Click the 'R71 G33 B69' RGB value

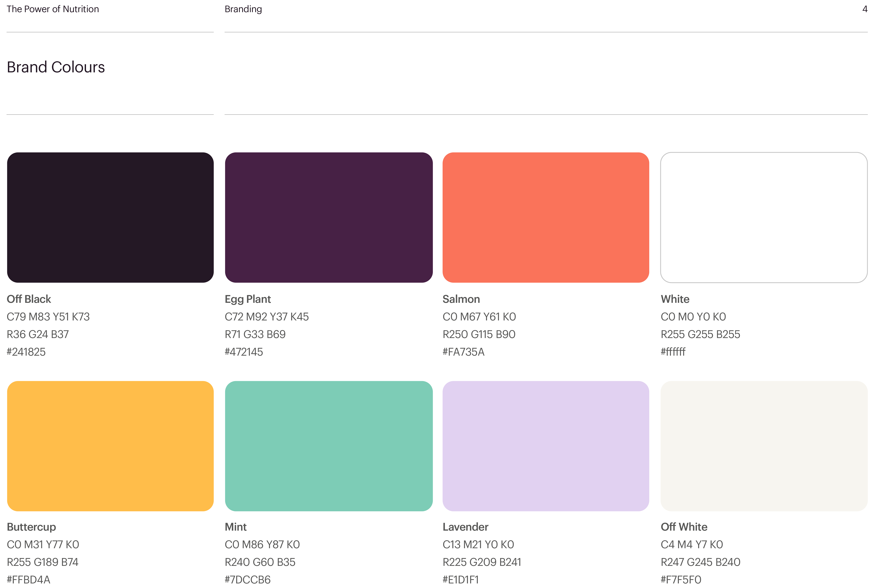click(x=255, y=334)
